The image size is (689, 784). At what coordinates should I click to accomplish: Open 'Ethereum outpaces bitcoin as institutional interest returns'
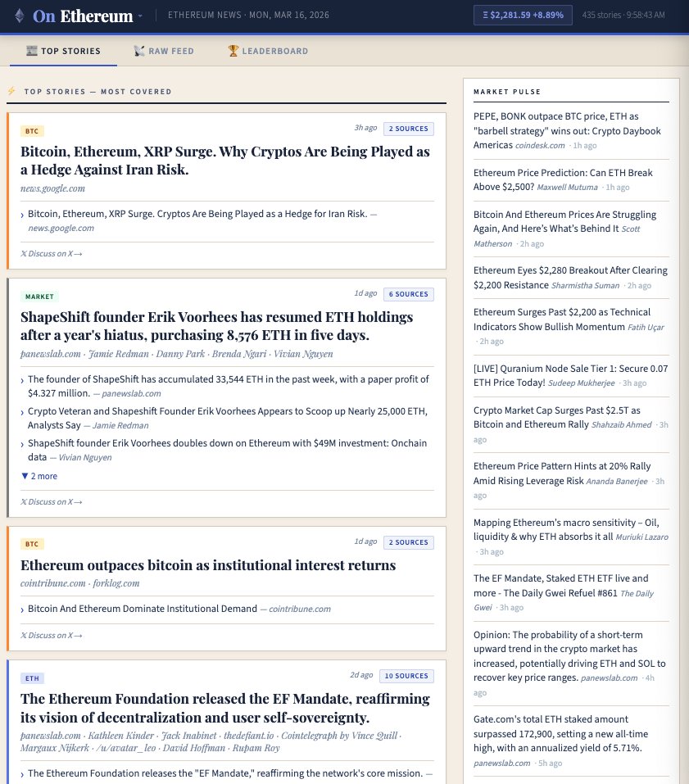pyautogui.click(x=208, y=565)
